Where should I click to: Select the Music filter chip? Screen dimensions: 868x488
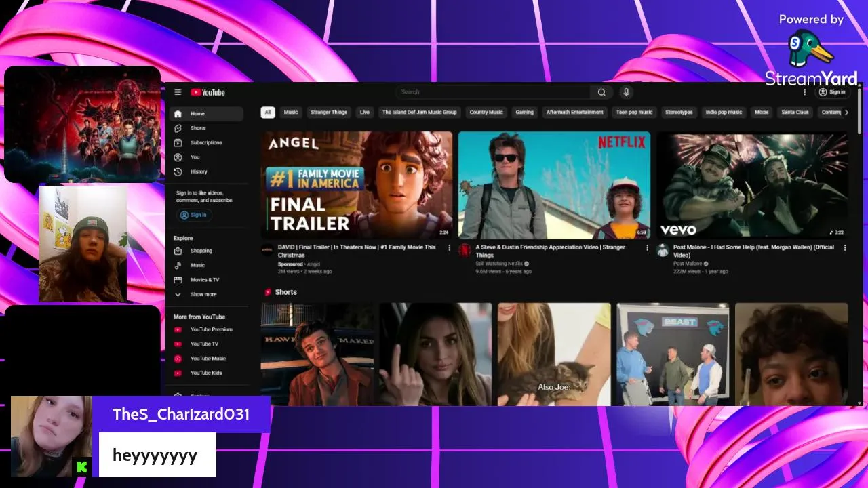click(x=291, y=113)
